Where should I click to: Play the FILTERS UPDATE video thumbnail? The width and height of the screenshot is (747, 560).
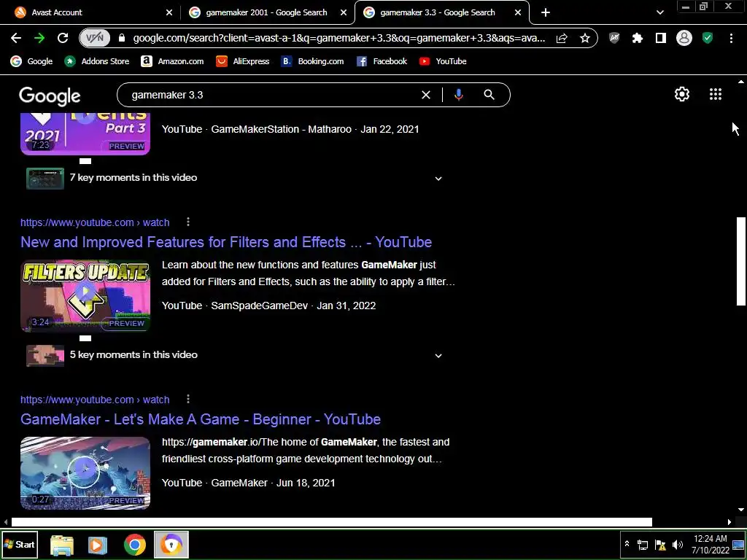[85, 295]
